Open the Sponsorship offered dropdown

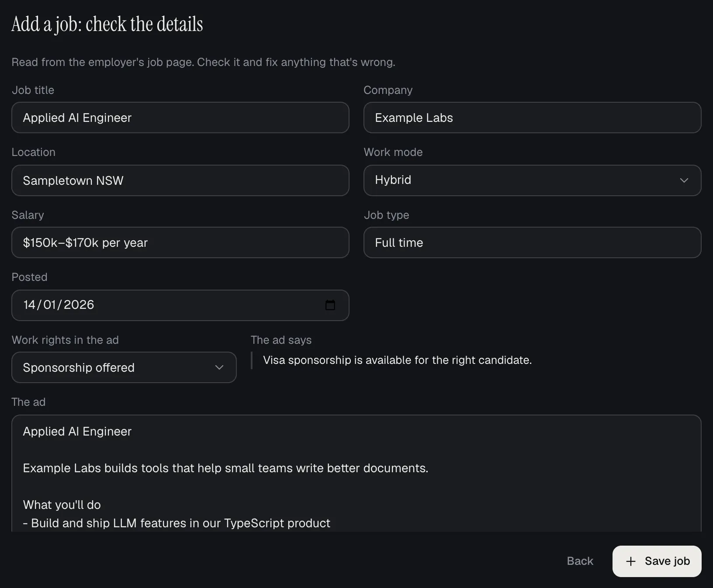(x=124, y=367)
